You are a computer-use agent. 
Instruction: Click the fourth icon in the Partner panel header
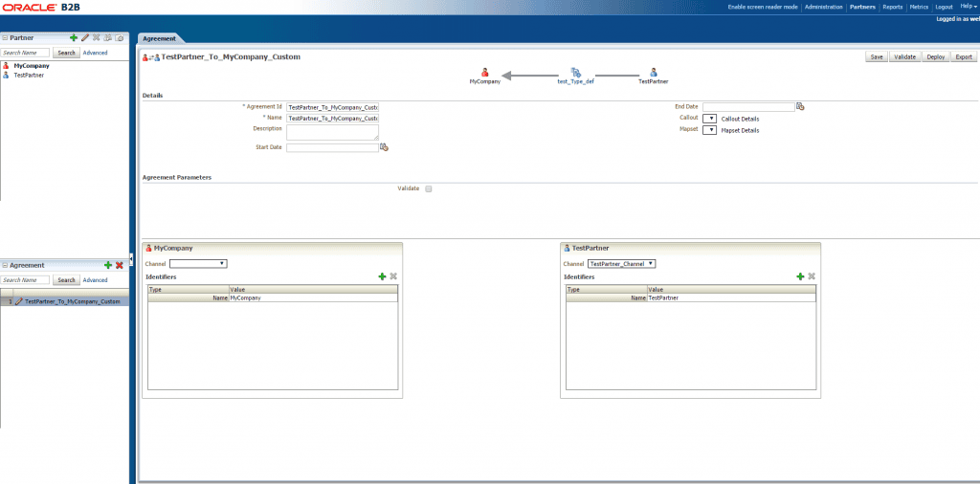point(107,38)
